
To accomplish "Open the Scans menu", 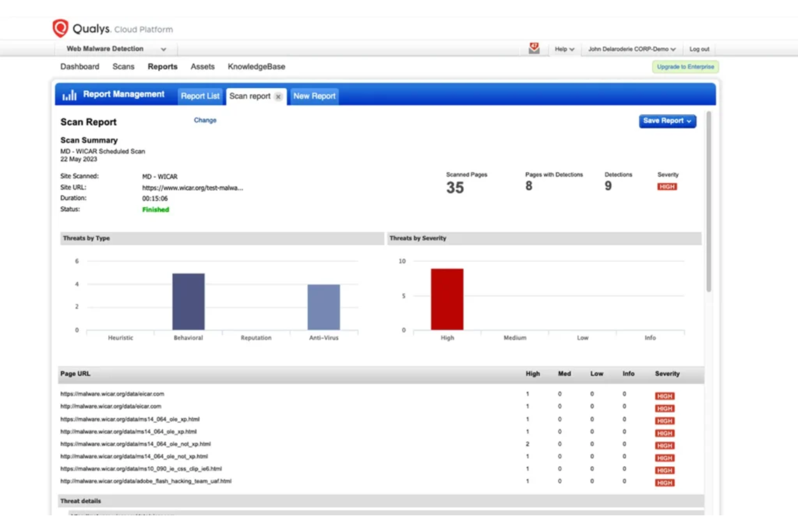I will (123, 66).
